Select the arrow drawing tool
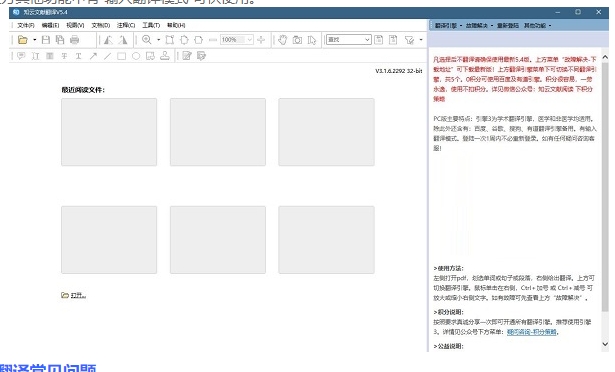 (93, 56)
